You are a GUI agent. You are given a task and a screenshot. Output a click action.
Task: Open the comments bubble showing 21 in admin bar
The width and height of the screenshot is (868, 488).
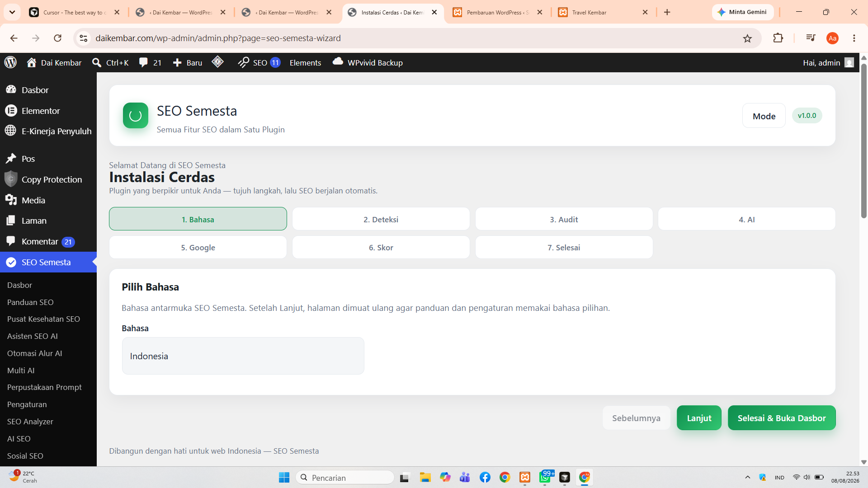150,62
